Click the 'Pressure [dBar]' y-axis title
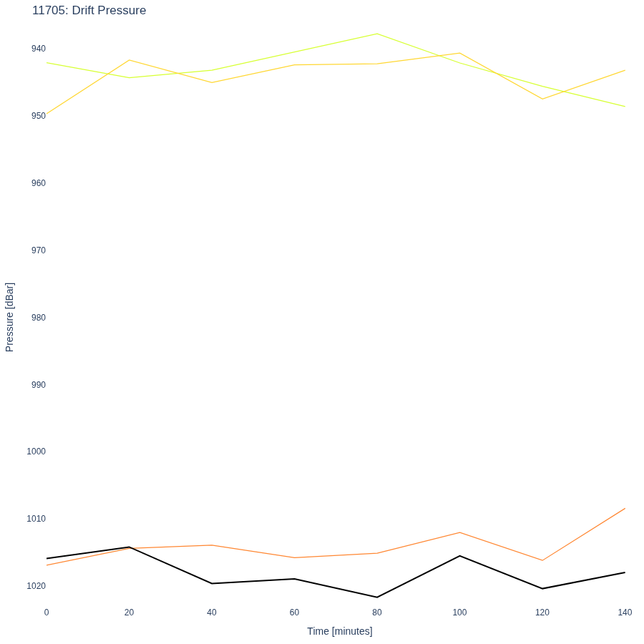This screenshot has height=644, width=644. click(x=9, y=317)
